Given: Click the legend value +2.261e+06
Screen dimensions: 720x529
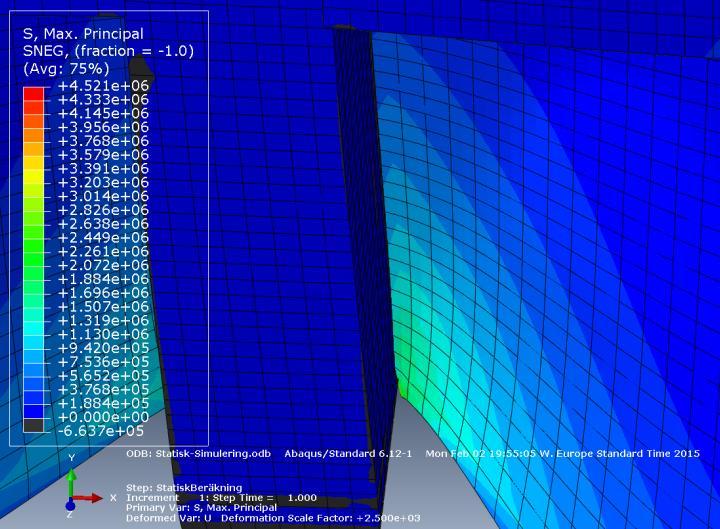Looking at the screenshot, I should pyautogui.click(x=103, y=251).
